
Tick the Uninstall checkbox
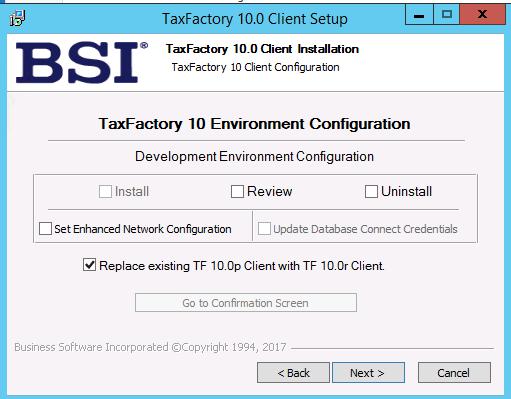pyautogui.click(x=371, y=192)
